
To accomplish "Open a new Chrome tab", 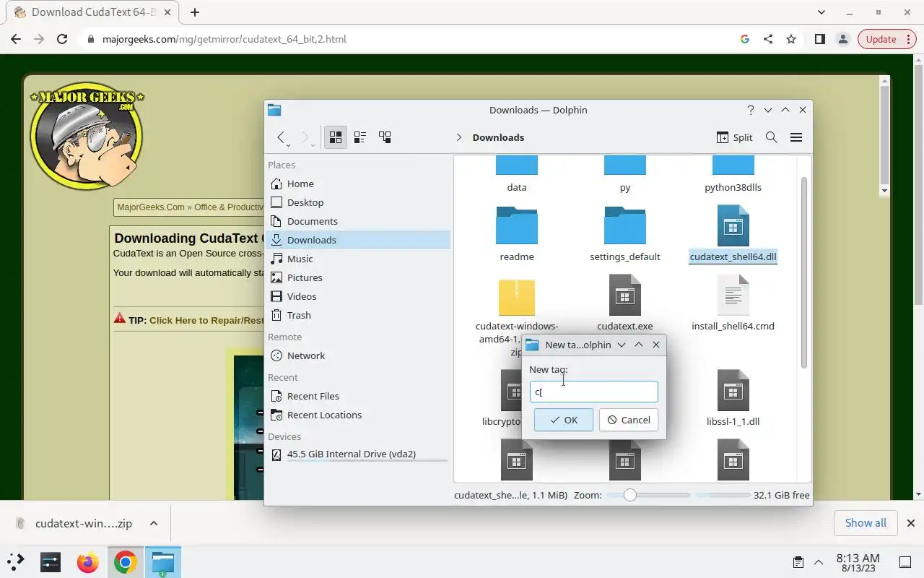I will pyautogui.click(x=195, y=12).
